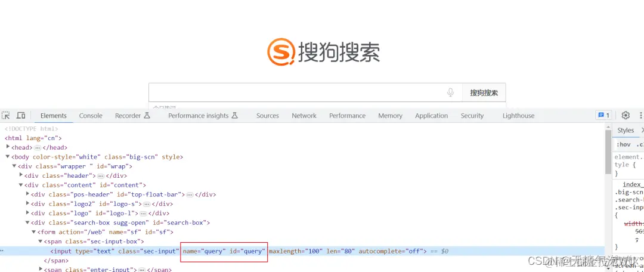The image size is (644, 272).
Task: Open the Lighthouse tab
Action: [518, 116]
